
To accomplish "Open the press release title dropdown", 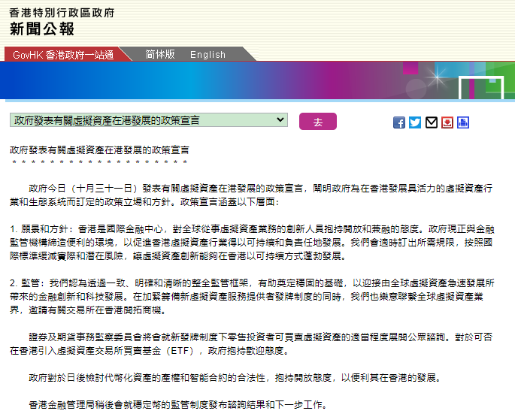I will (149, 120).
